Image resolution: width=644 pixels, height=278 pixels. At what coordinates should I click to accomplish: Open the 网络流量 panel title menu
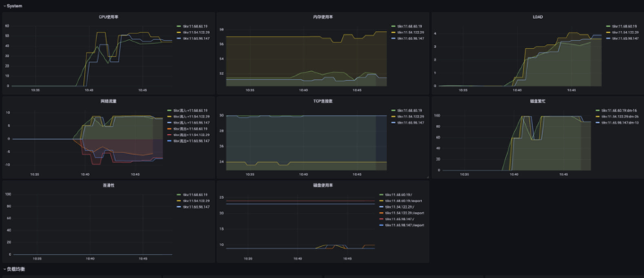[108, 101]
